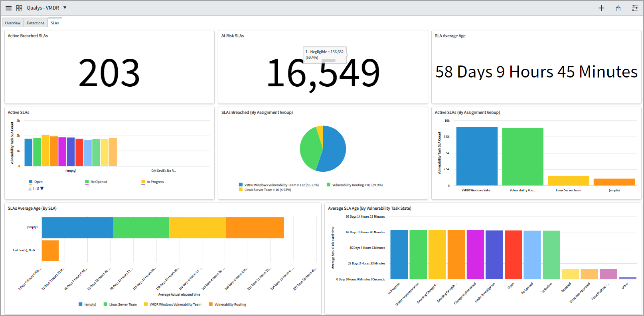Click blue VMDR Windows Vulnerability Team legend icon

[x=241, y=185]
